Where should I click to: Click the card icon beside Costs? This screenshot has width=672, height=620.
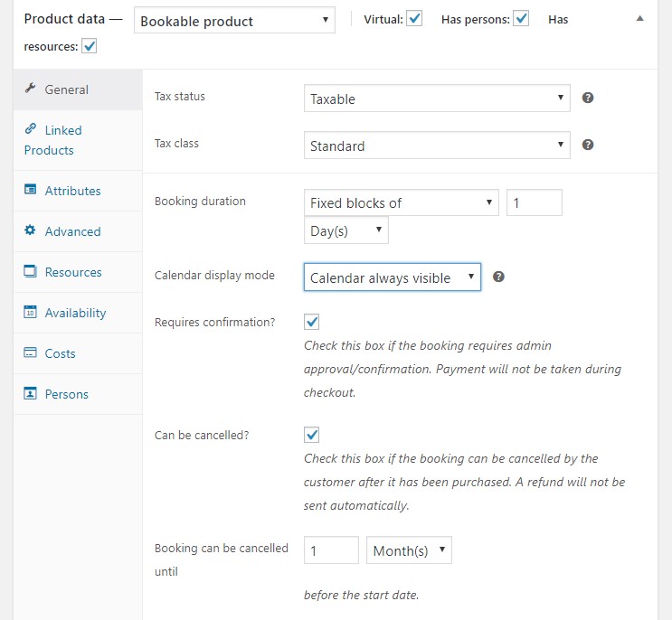point(30,352)
